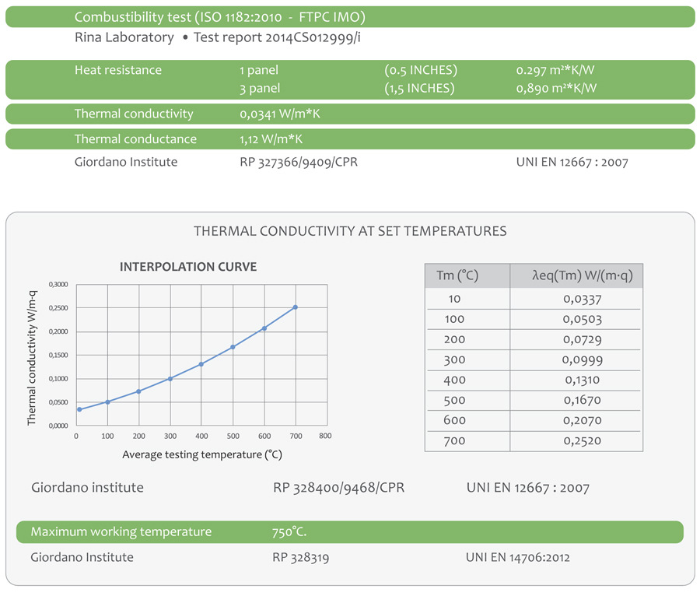The height and width of the screenshot is (596, 700).
Task: Click 'Giordano Institute' next to RP 328319
Action: 82,558
